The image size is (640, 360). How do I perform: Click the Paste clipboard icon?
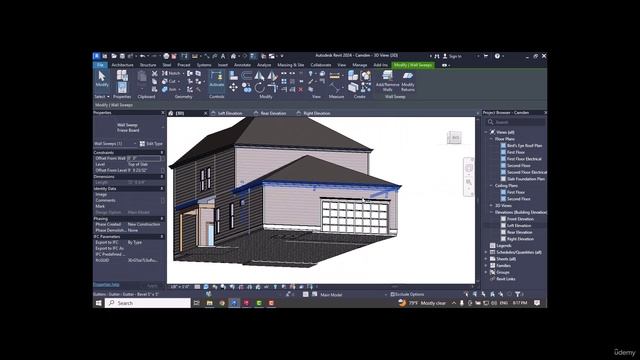coord(142,76)
